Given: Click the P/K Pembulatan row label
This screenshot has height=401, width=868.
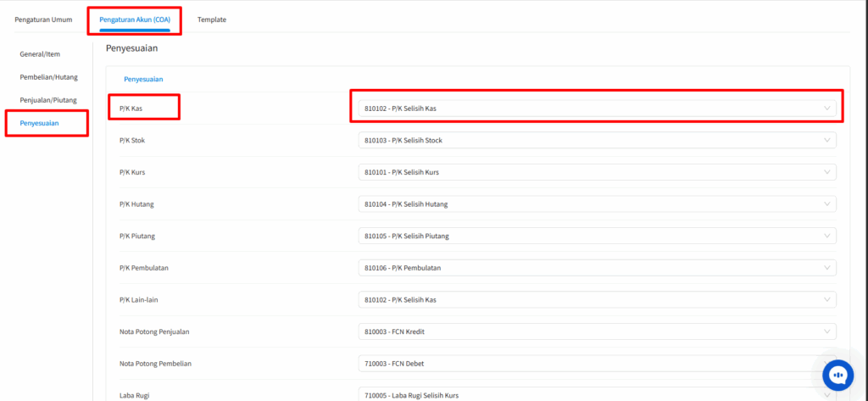Looking at the screenshot, I should click(x=144, y=268).
